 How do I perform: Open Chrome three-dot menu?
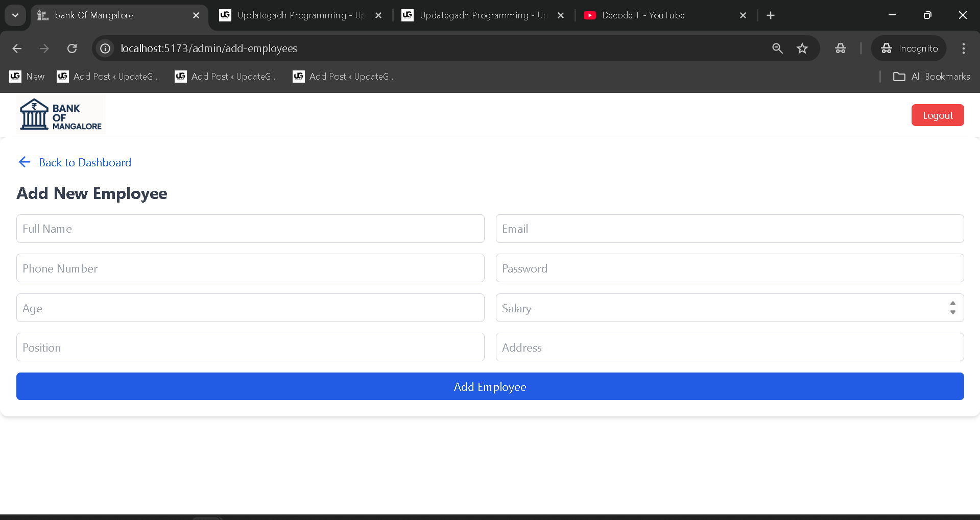coord(963,48)
